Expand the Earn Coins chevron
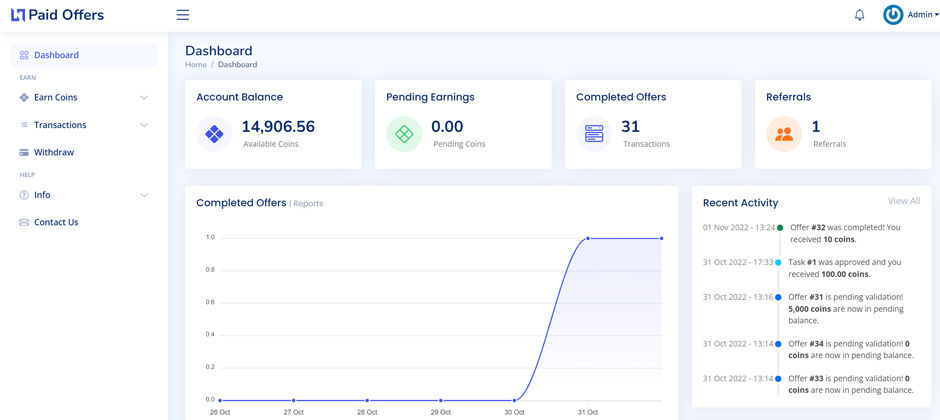940x420 pixels. 144,98
